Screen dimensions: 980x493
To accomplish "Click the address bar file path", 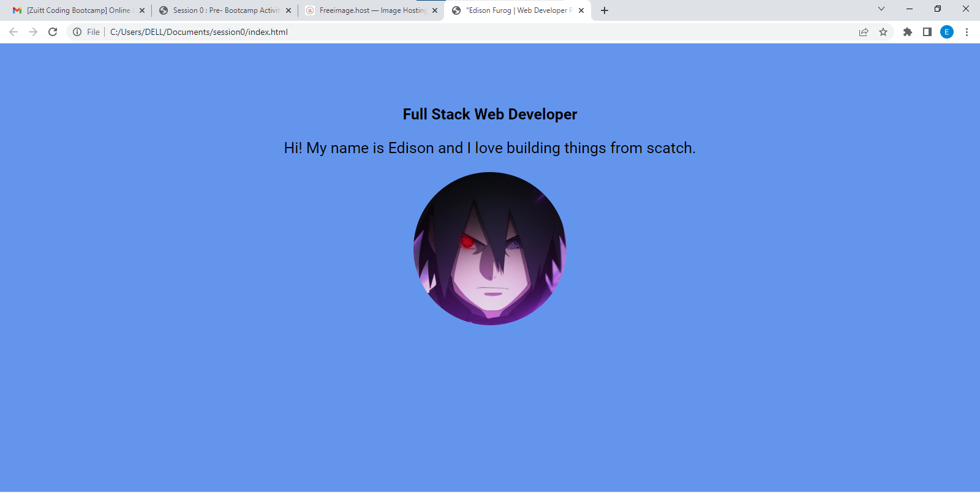I will click(x=199, y=32).
